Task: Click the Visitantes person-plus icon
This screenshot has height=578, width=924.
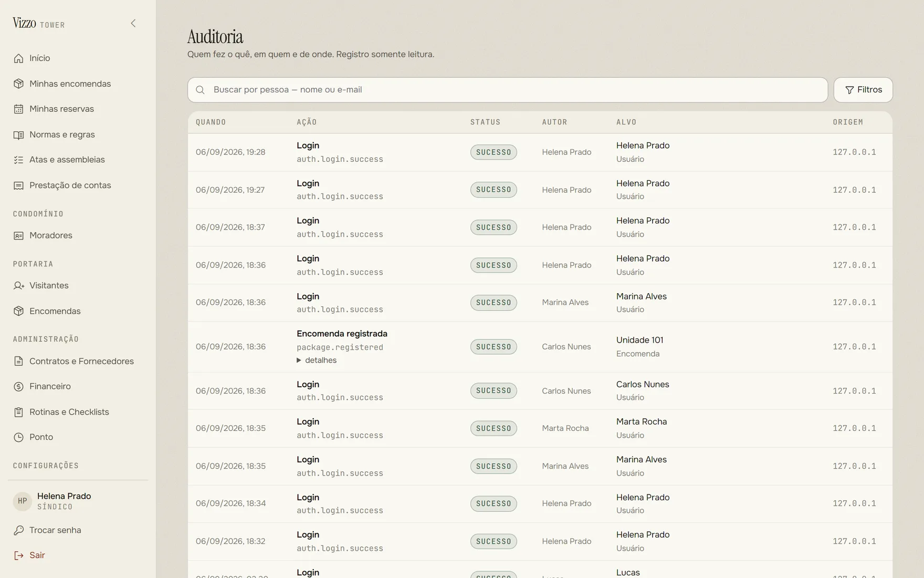Action: [18, 285]
